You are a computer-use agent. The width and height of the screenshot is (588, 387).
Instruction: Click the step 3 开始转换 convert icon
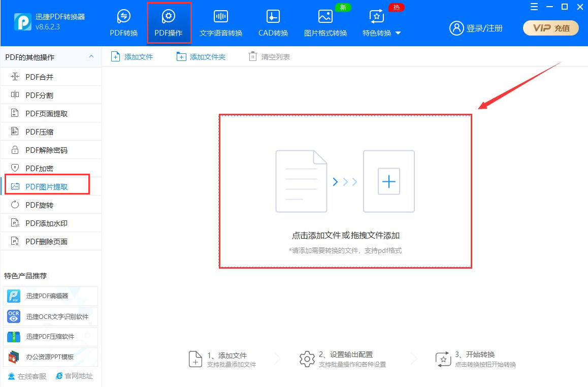pos(443,359)
